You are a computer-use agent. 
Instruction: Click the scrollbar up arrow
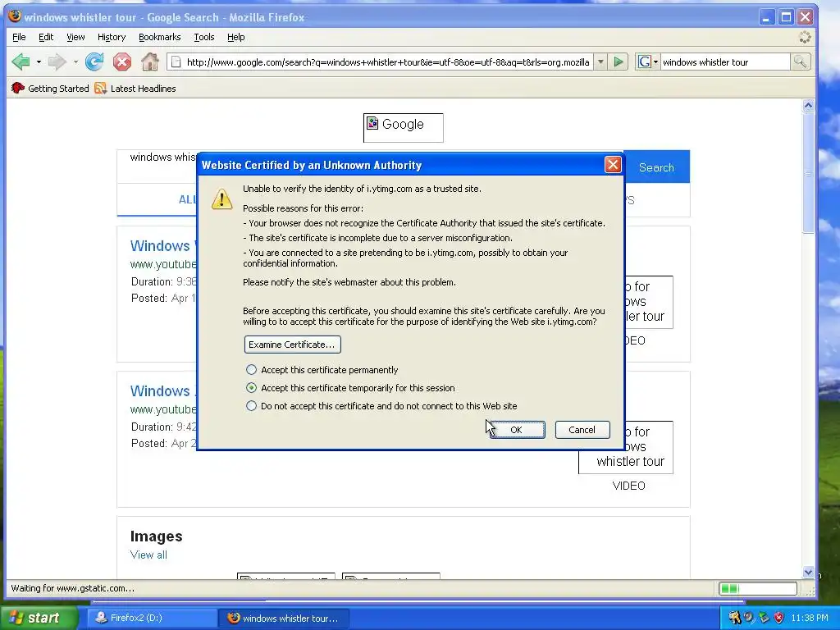click(x=808, y=106)
